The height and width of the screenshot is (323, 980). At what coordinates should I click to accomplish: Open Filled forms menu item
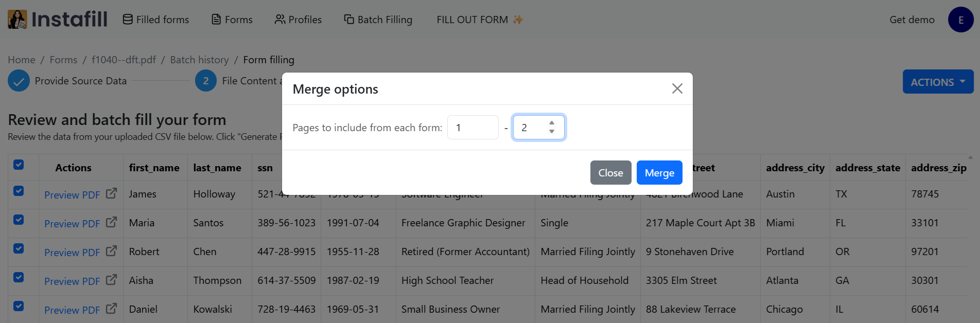point(156,20)
